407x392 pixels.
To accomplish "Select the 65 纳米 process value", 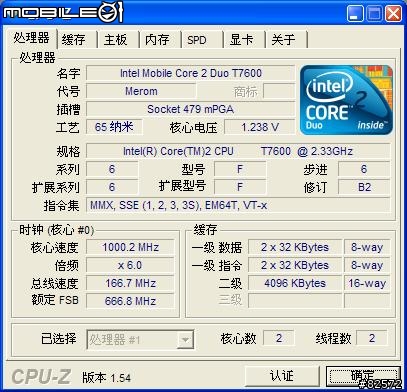I will point(114,127).
